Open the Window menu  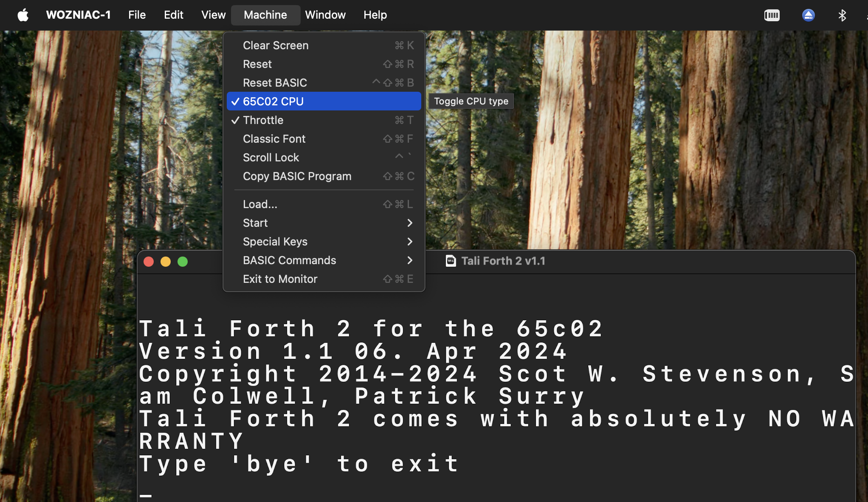click(325, 15)
